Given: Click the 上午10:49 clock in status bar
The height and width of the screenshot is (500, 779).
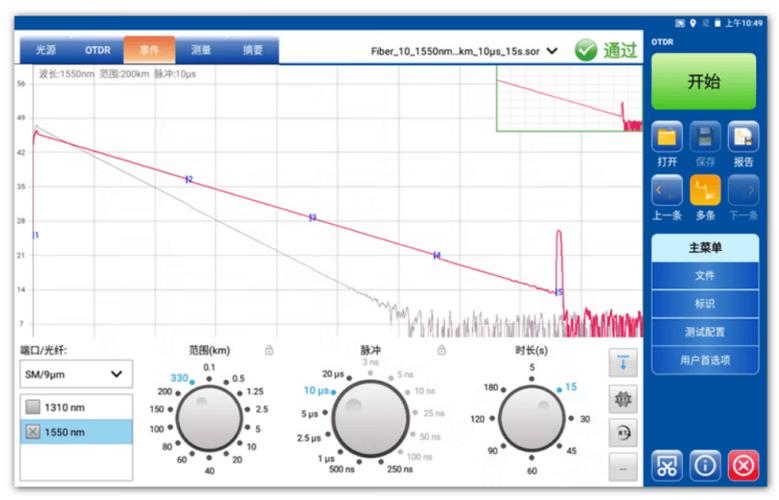Looking at the screenshot, I should tap(743, 23).
